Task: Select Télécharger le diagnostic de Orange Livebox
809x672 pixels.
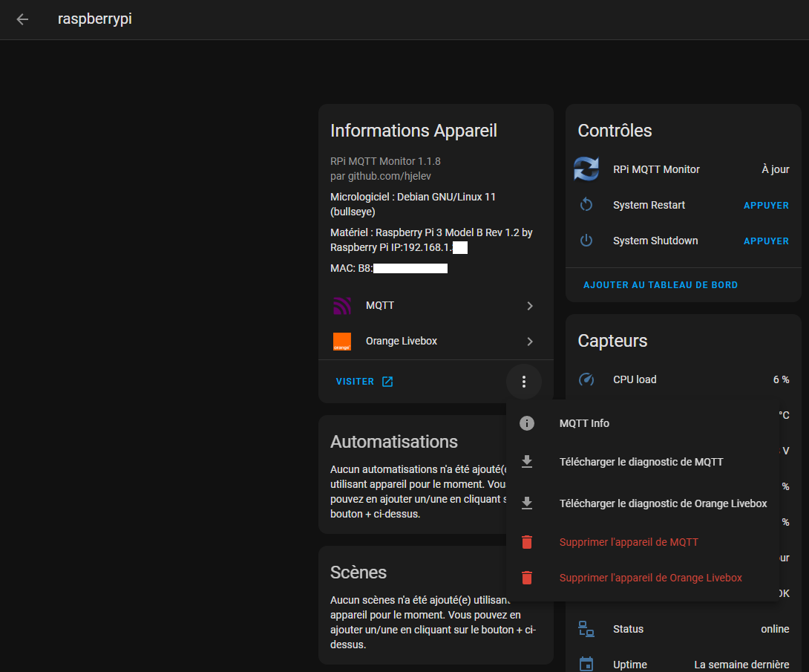Action: pos(663,503)
